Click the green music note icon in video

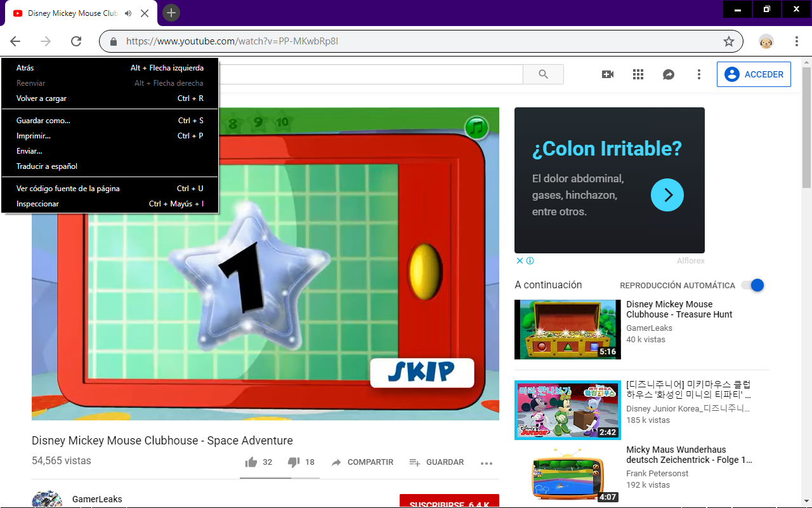click(476, 128)
